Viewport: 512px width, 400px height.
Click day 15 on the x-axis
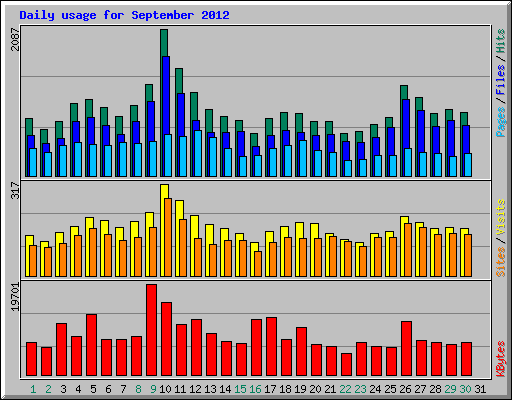pyautogui.click(x=240, y=389)
